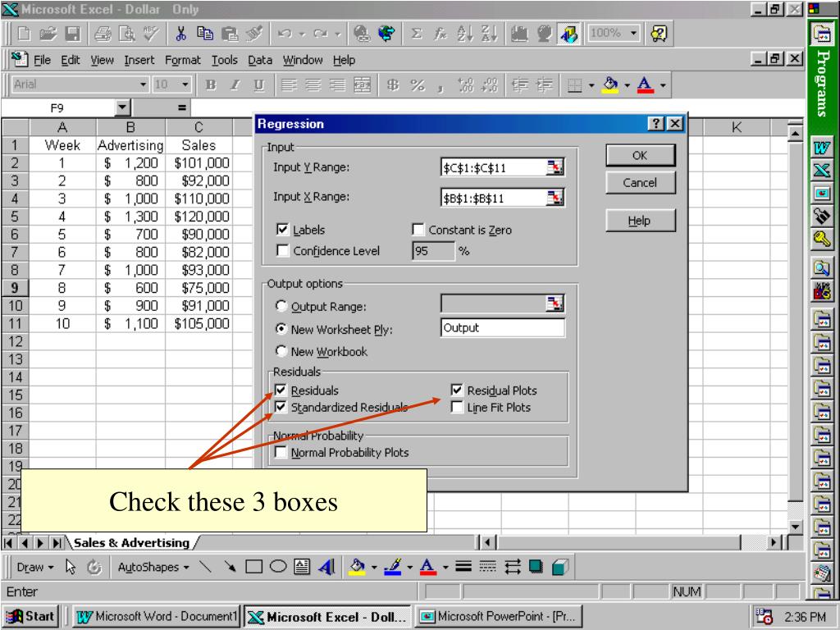Viewport: 840px width, 630px height.
Task: Click the Paste clipboard icon
Action: coord(230,34)
